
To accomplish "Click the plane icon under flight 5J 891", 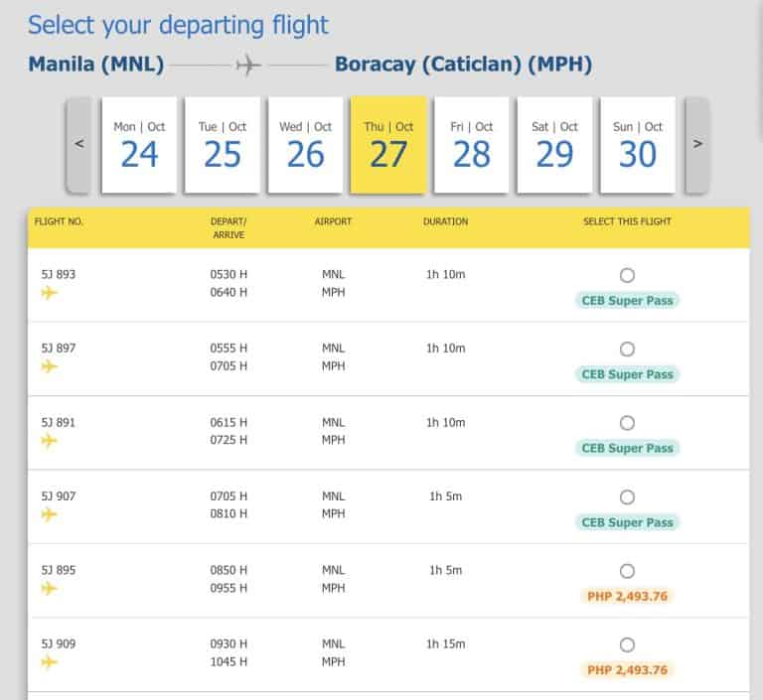I will pos(49,441).
